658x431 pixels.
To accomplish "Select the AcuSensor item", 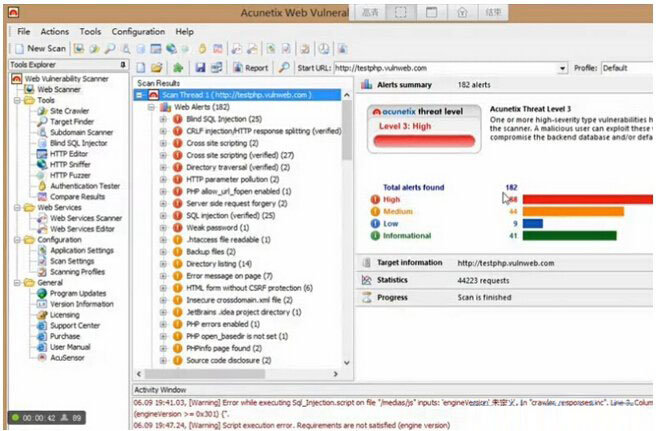I will [69, 356].
